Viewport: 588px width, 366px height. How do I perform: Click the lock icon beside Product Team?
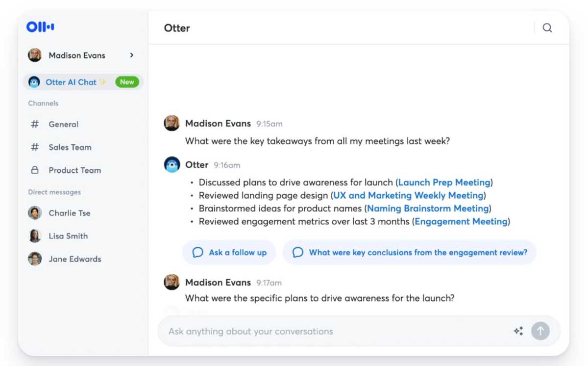[x=35, y=170]
